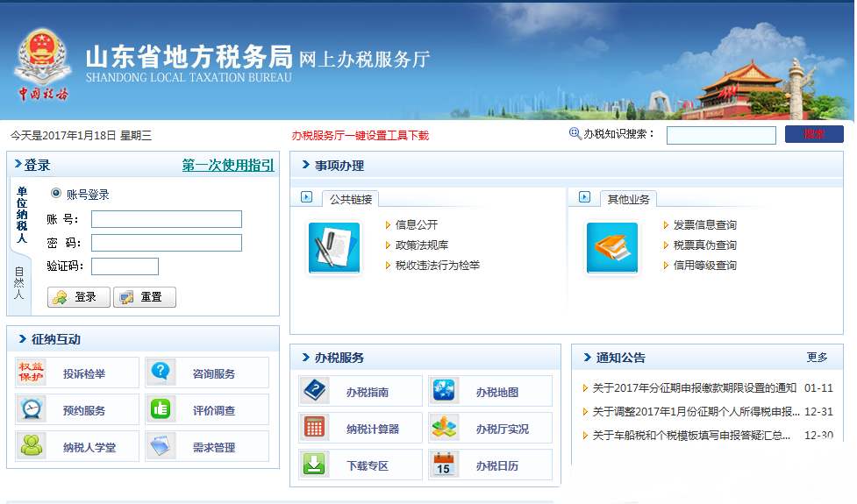Click the 办税知识搜索 input field
Screen dimensions: 857x504
pyautogui.click(x=721, y=135)
